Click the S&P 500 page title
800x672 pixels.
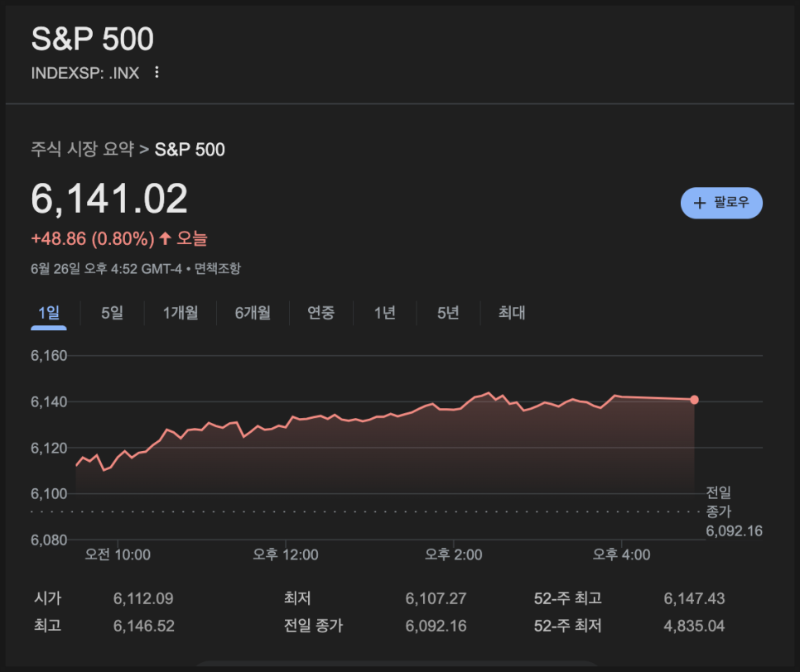[93, 39]
